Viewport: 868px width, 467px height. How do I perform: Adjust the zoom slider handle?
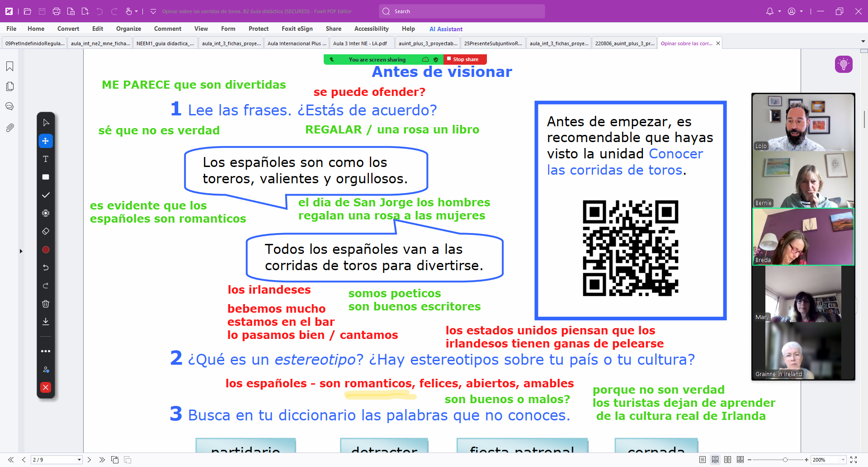pos(785,460)
